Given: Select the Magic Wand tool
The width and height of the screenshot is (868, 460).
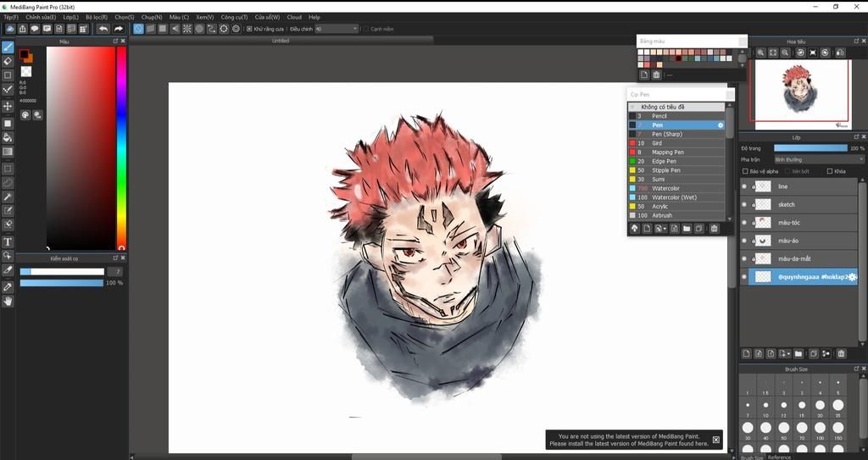Looking at the screenshot, I should [8, 197].
